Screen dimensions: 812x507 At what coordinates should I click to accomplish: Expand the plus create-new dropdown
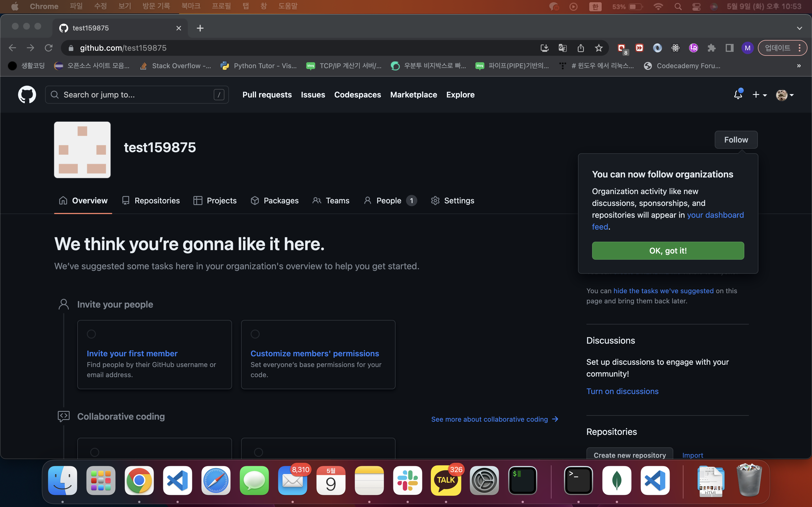click(759, 95)
